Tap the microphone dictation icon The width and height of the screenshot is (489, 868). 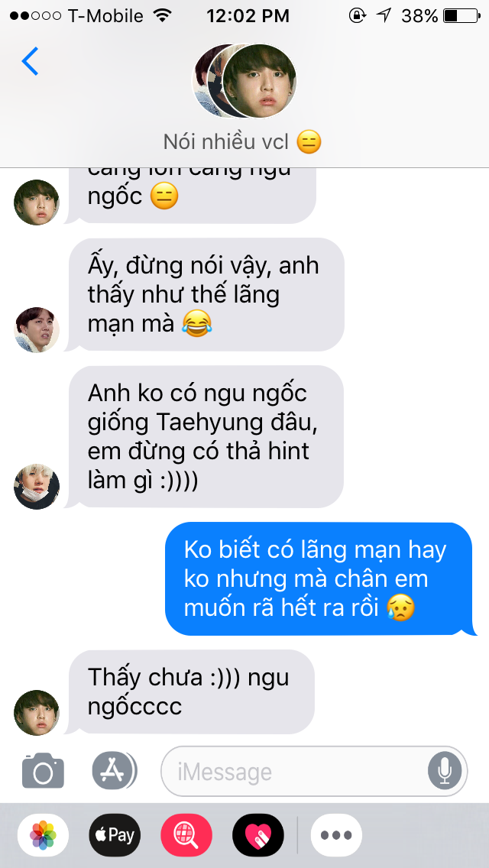coord(445,771)
